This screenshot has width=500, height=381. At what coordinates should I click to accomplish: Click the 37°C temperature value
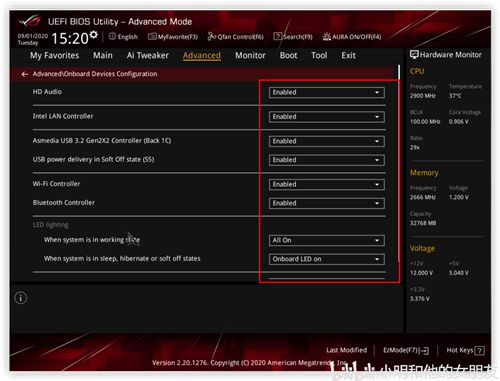455,96
